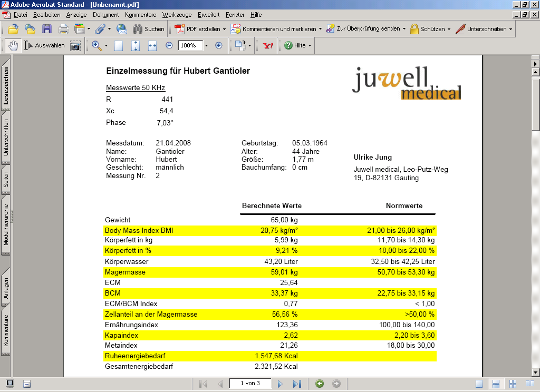Click the email send icon
The width and height of the screenshot is (540, 392).
click(122, 29)
